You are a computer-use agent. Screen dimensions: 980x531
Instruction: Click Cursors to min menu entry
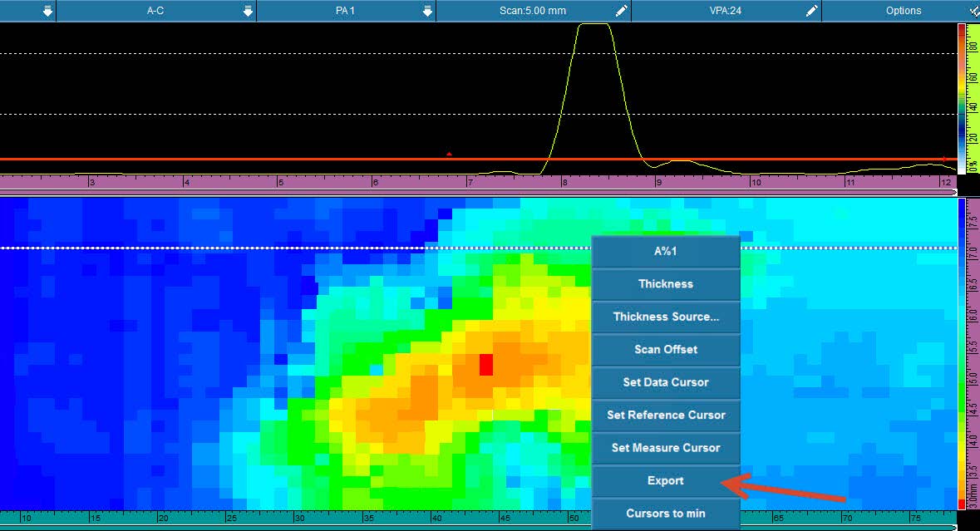(x=665, y=513)
